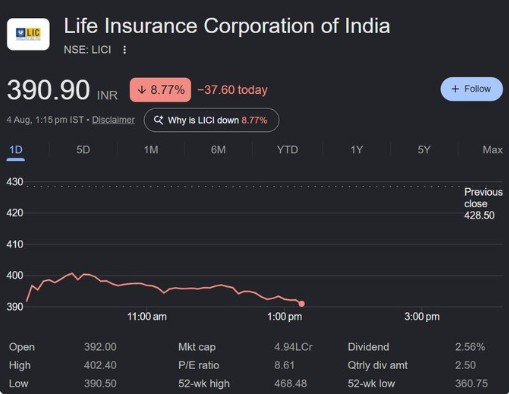
Task: Click the current price dot on the chart
Action: tap(301, 304)
